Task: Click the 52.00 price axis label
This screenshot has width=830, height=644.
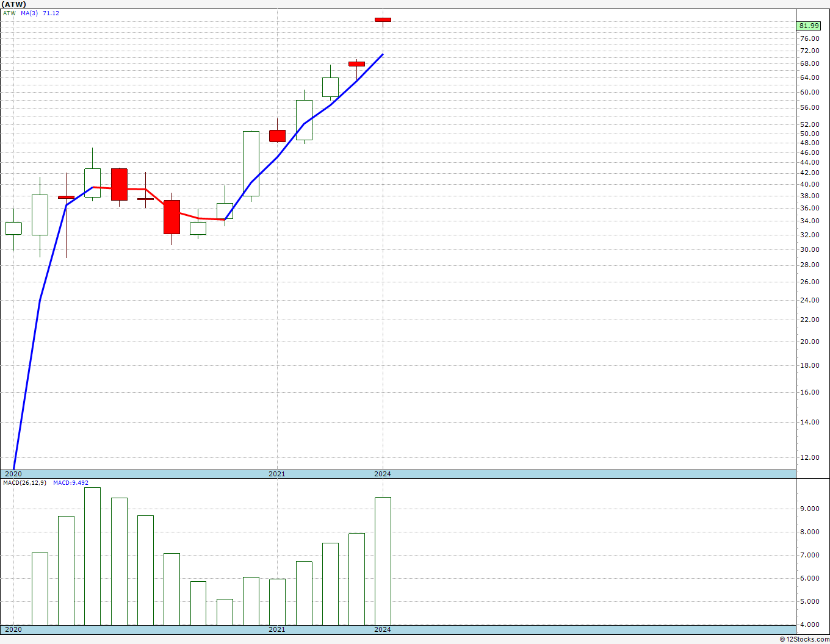Action: tap(810, 124)
